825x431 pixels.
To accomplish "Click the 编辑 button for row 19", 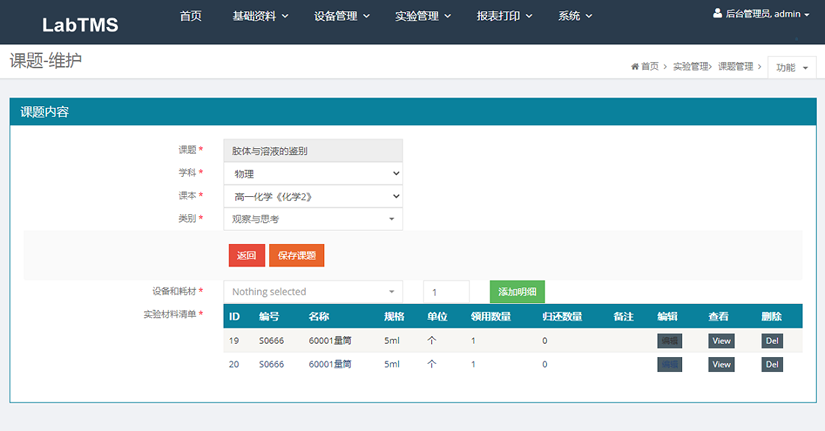I will [669, 340].
